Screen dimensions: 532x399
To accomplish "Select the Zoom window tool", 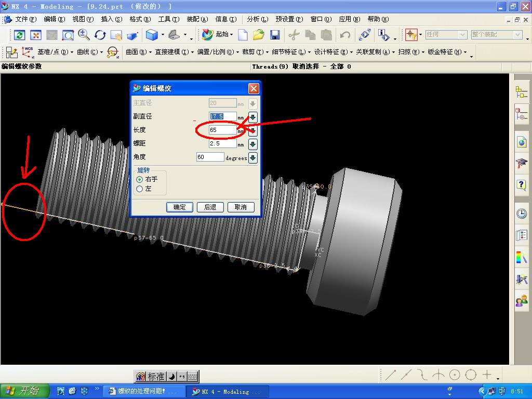I will pyautogui.click(x=68, y=35).
